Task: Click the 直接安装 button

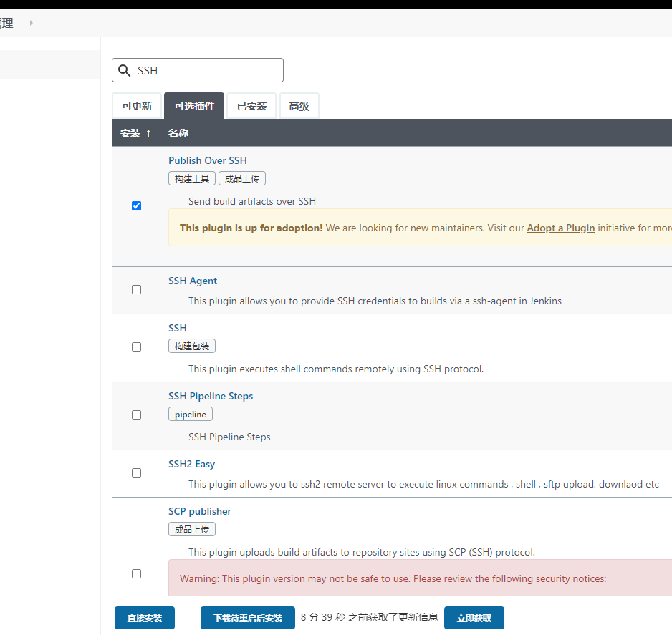Action: click(x=145, y=618)
